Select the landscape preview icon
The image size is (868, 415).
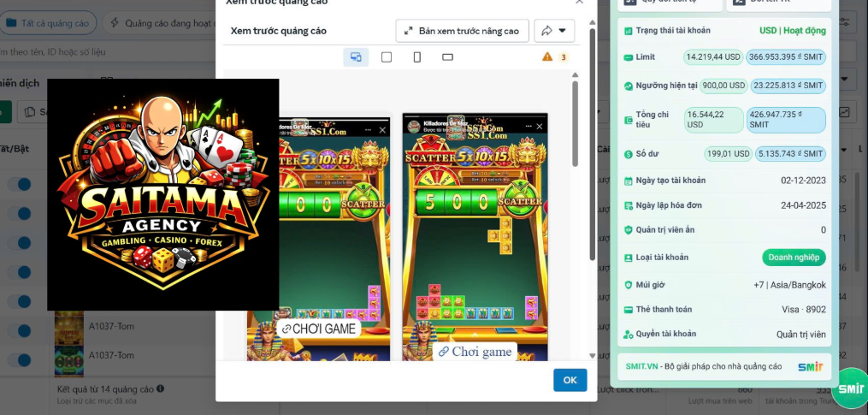pyautogui.click(x=448, y=57)
